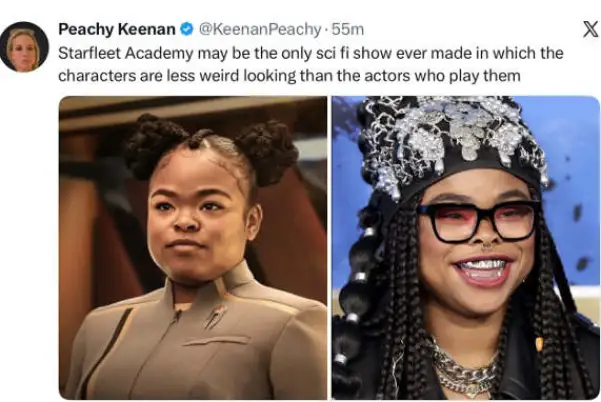Click the uniform collar zipper in left photo

(x=177, y=317)
